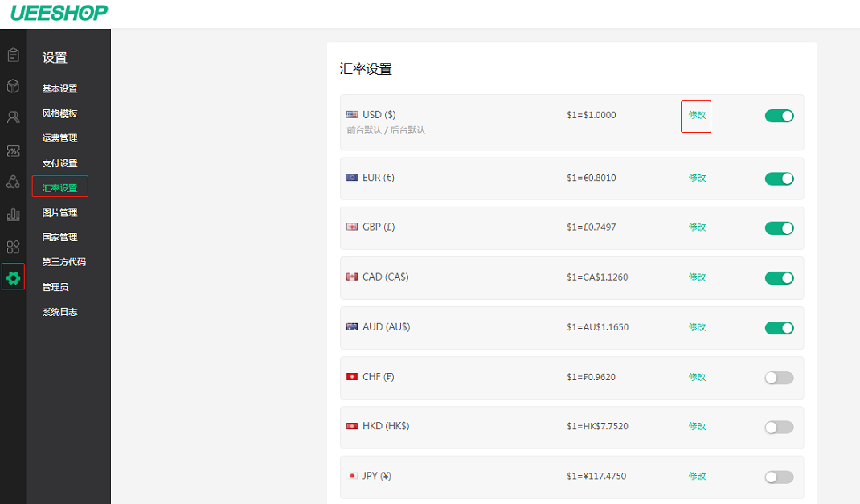Click the JPY Japanese flag icon

pyautogui.click(x=351, y=476)
